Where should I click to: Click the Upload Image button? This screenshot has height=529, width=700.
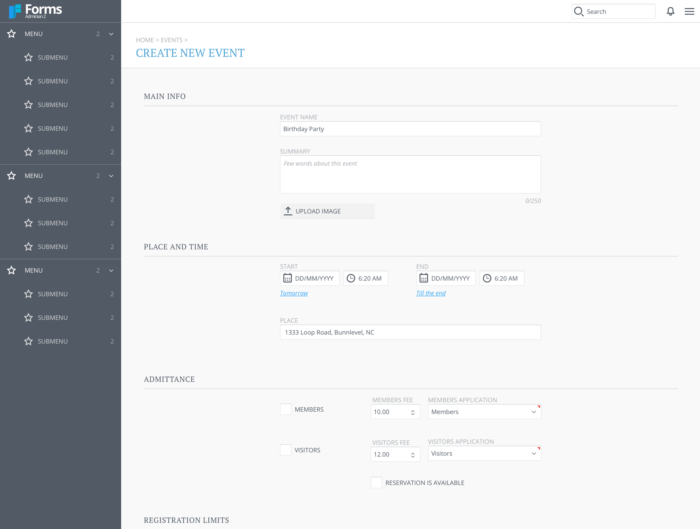[327, 211]
